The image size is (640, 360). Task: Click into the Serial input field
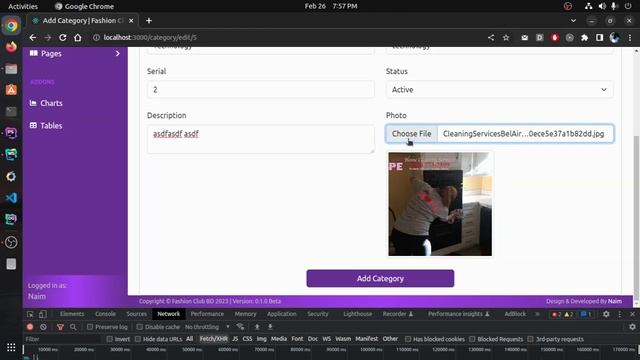click(260, 89)
